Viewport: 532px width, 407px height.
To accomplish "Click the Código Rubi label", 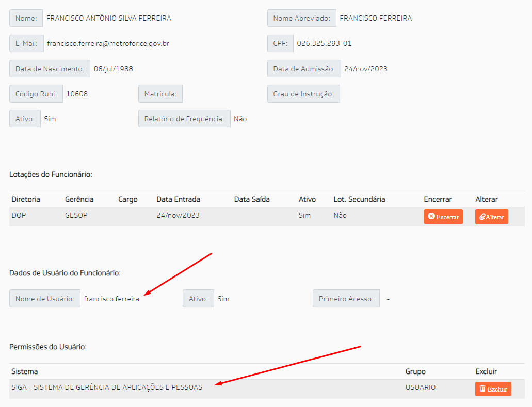I will pyautogui.click(x=36, y=94).
